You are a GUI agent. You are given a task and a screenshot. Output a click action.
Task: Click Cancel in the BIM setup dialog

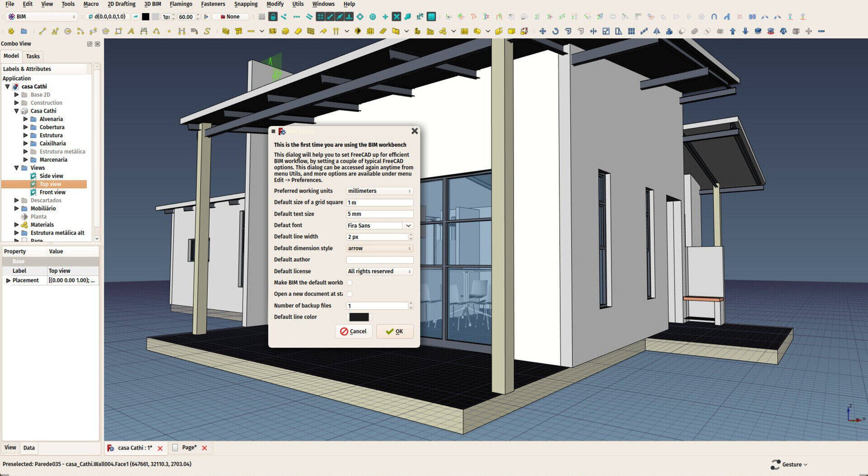click(x=354, y=331)
